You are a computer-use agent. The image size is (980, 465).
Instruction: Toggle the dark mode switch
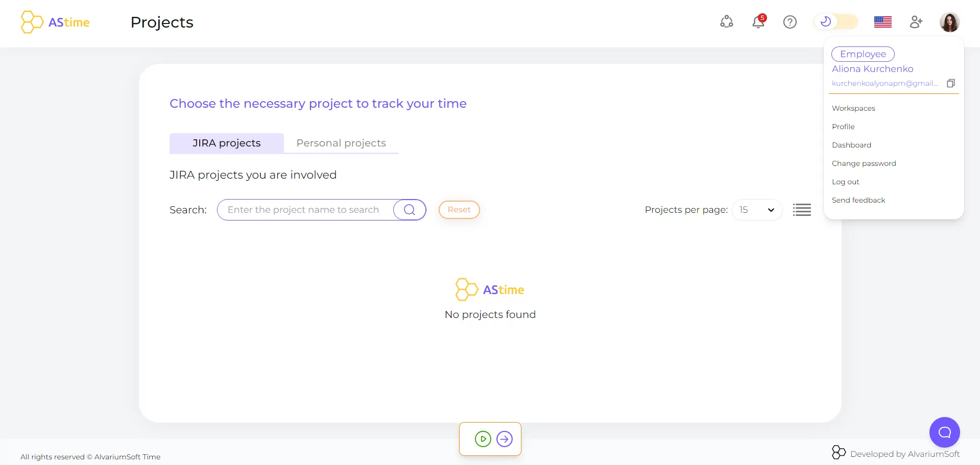tap(836, 22)
